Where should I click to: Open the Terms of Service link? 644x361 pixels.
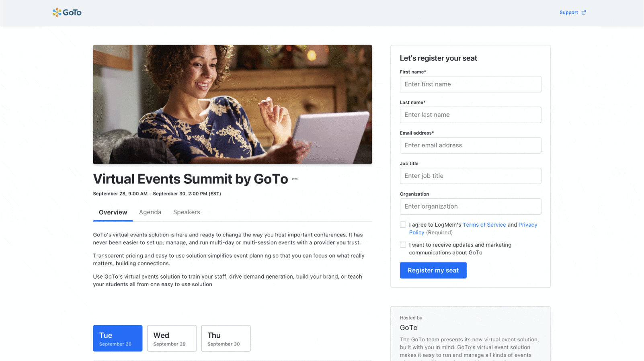tap(484, 225)
